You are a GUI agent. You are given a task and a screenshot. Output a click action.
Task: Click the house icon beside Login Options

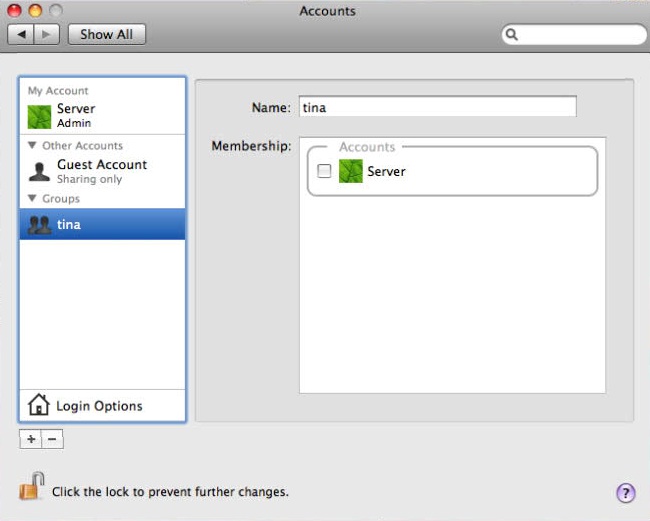point(39,405)
